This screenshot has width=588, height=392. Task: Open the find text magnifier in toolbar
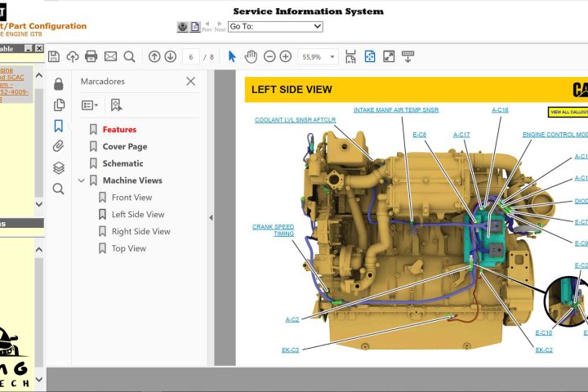pyautogui.click(x=129, y=56)
